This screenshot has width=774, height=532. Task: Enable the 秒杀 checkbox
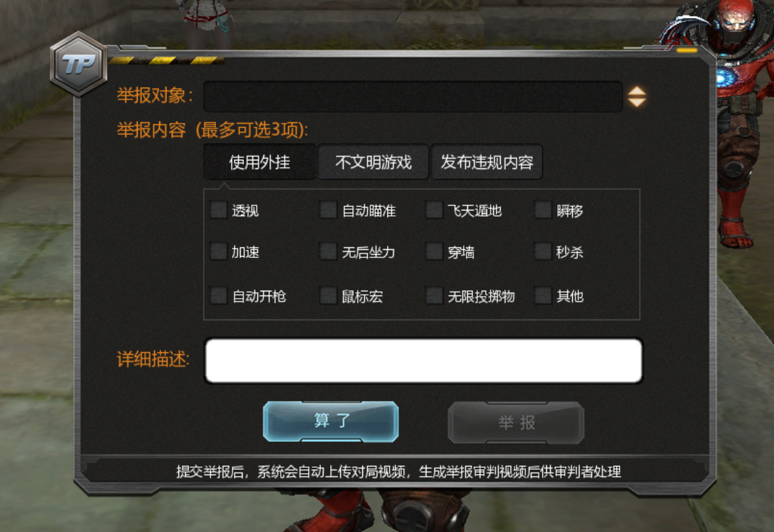(x=543, y=251)
